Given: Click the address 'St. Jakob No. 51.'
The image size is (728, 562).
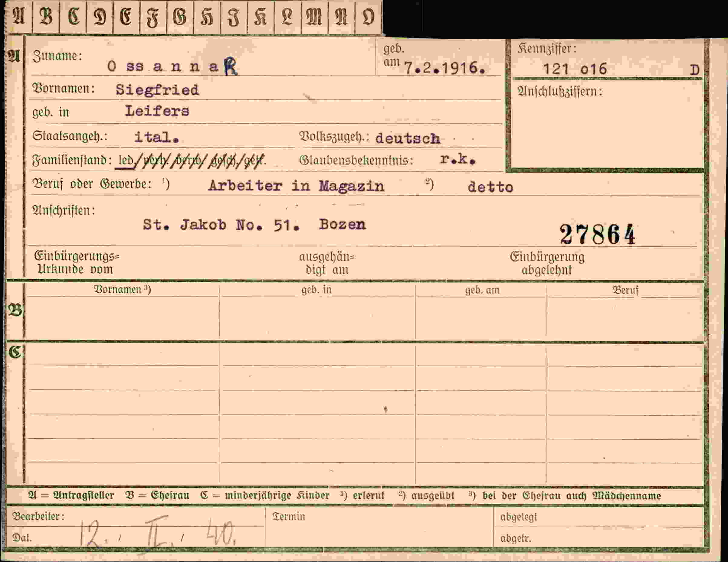Looking at the screenshot, I should point(222,225).
